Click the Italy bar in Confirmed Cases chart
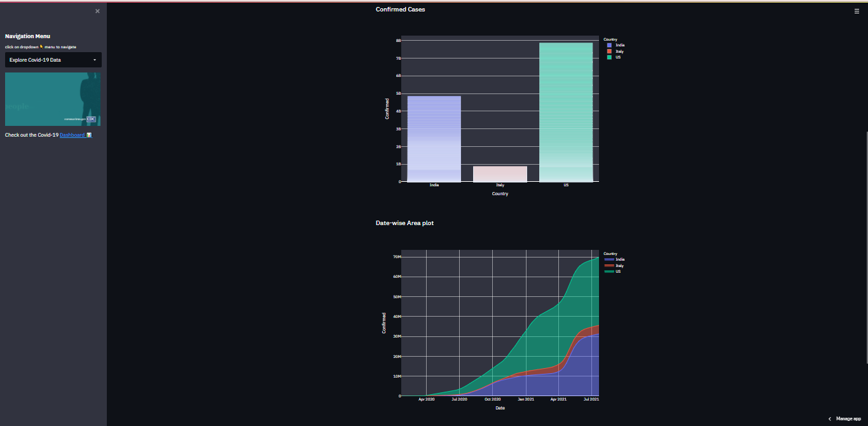 click(x=500, y=174)
